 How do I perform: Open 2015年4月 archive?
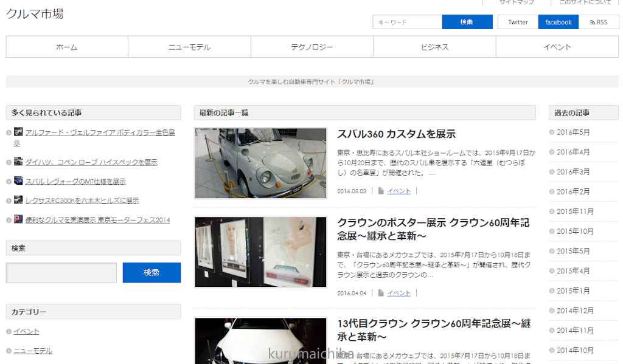coord(573,271)
